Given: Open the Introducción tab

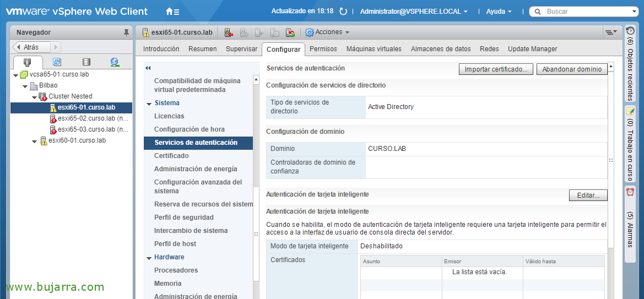Looking at the screenshot, I should point(161,49).
